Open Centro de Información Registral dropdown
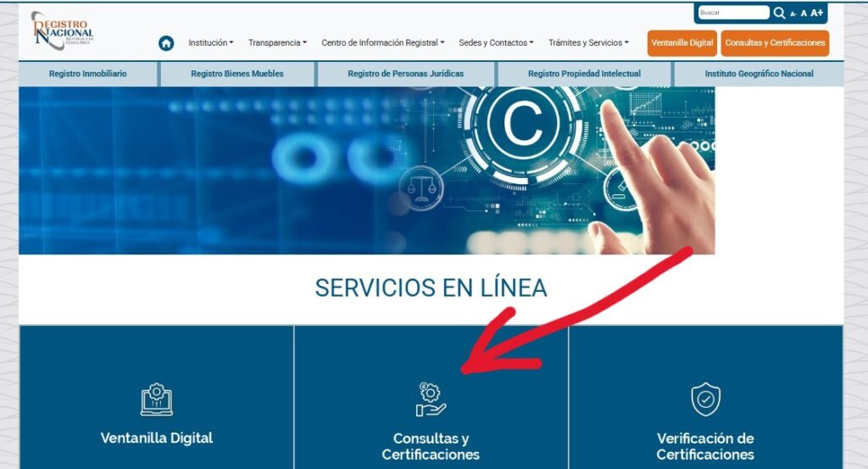Screen dimensions: 868x469 pos(383,42)
